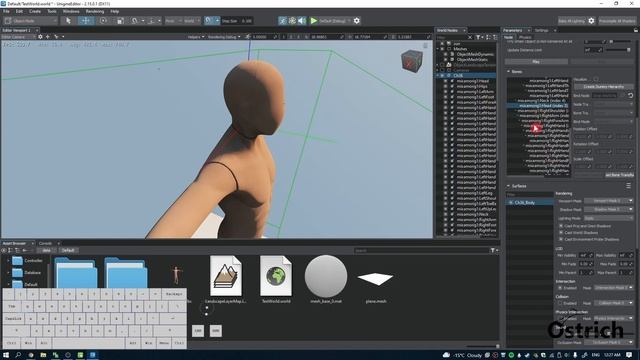Open the Collision Mask dropdown
Screen dimensions: 640x360
[613, 303]
